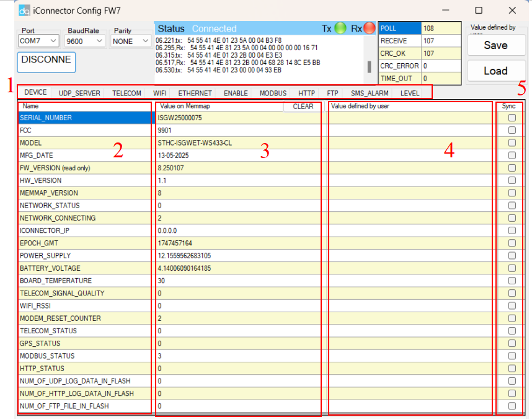
Task: Check Sync box for BATTERY_VOLTAGE
Action: tap(512, 268)
